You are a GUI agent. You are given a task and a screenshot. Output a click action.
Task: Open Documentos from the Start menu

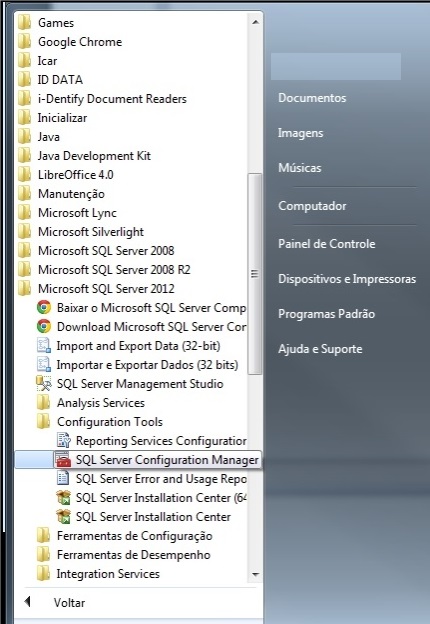tap(312, 98)
